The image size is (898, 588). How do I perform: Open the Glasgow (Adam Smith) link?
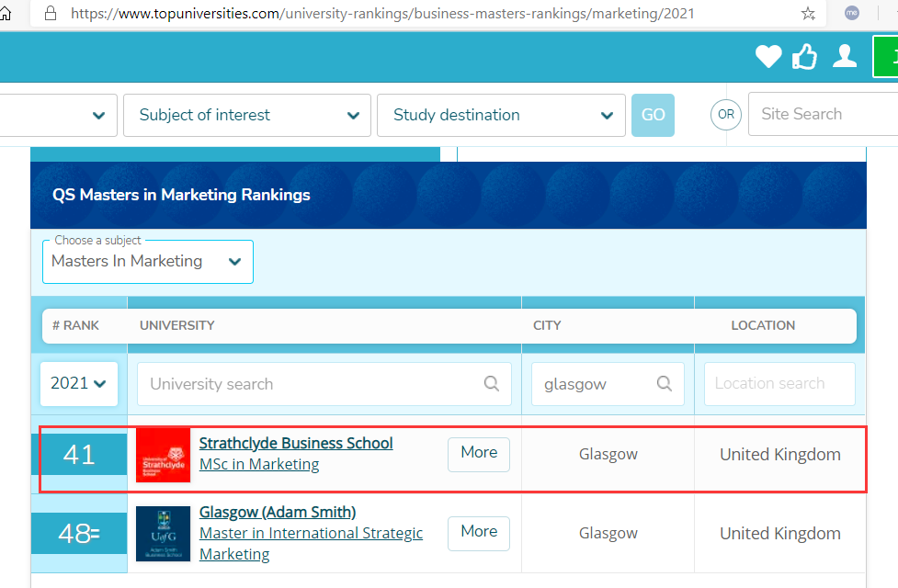278,512
